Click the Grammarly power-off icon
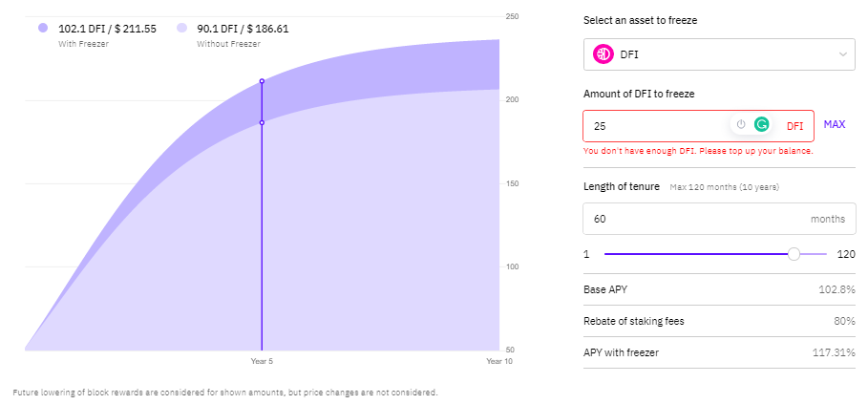The image size is (868, 404). (741, 124)
